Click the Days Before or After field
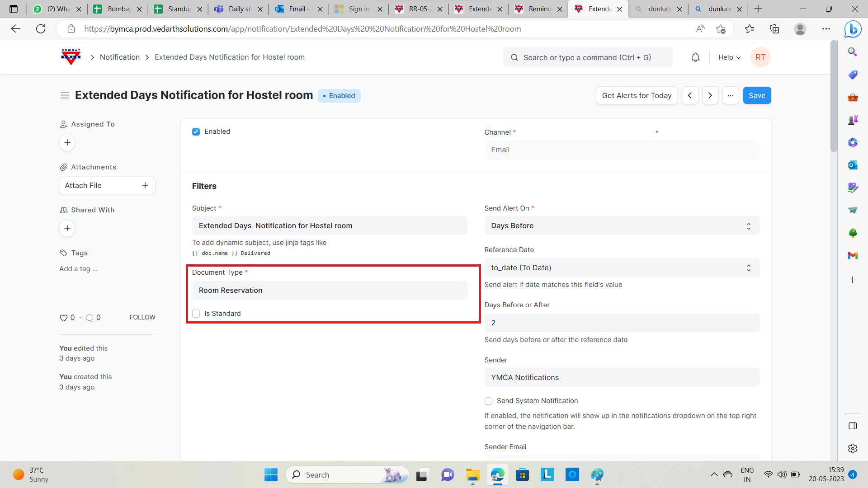This screenshot has height=488, width=868. (622, 323)
